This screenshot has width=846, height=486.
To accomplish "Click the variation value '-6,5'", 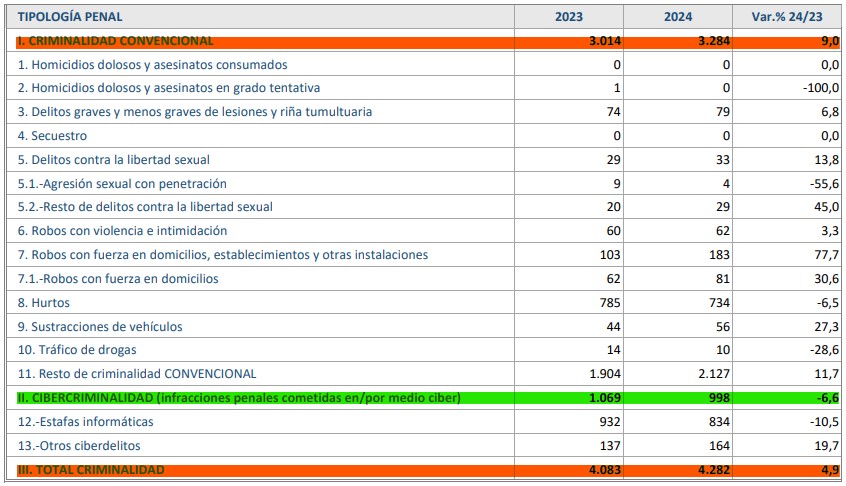I will (828, 303).
